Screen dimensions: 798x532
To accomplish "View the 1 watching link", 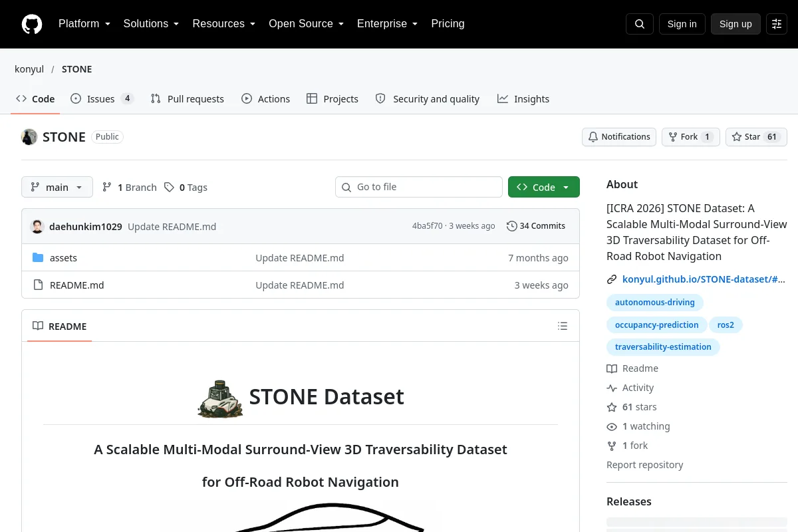I will click(x=638, y=426).
